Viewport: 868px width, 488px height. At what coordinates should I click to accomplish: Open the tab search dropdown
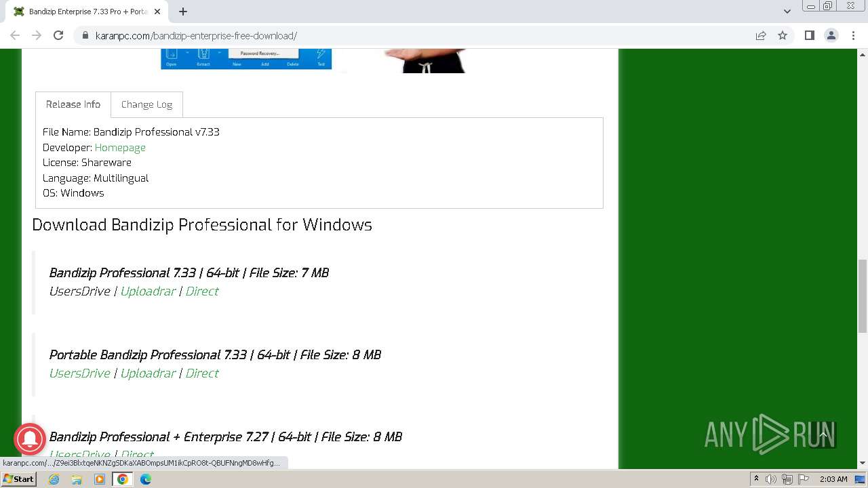click(787, 12)
